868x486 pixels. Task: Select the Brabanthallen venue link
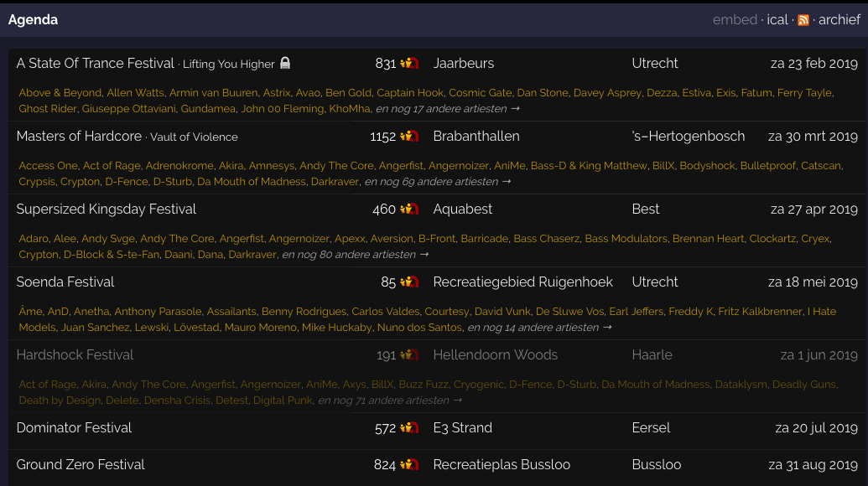click(x=476, y=137)
